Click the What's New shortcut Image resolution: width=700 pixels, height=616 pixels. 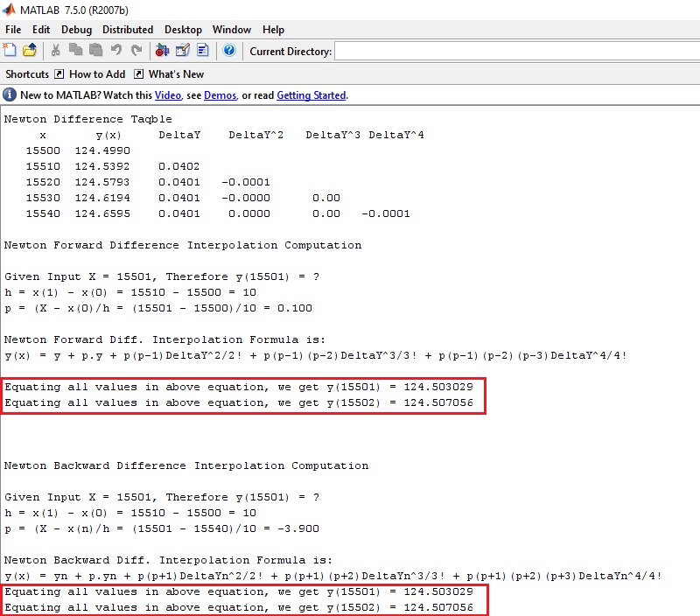pyautogui.click(x=176, y=74)
